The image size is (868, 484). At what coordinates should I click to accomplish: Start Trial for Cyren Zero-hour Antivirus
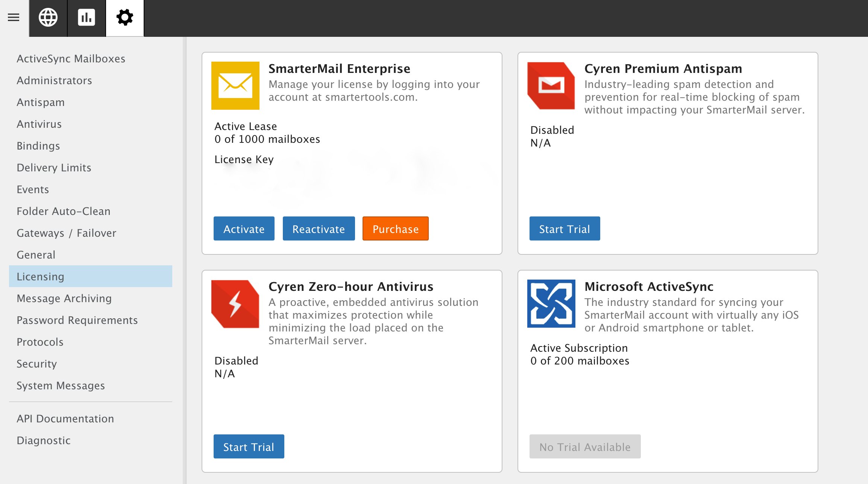click(x=249, y=446)
